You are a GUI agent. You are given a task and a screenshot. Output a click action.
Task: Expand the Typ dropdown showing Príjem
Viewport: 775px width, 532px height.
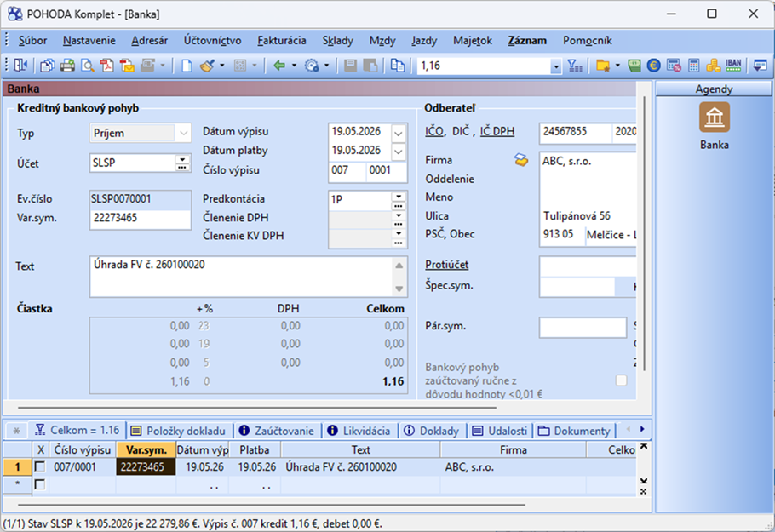click(x=183, y=133)
